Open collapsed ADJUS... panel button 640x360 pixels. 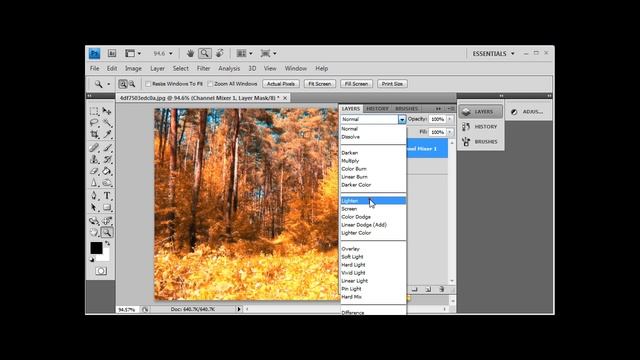coord(529,112)
